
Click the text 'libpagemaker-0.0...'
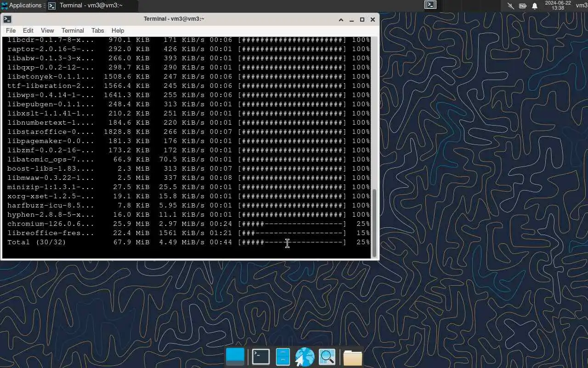click(x=51, y=141)
